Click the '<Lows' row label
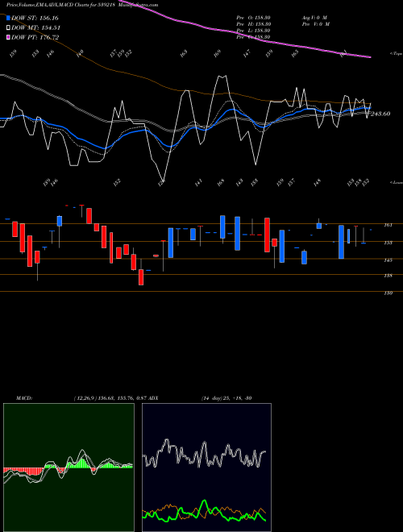The image size is (403, 532). click(396, 182)
